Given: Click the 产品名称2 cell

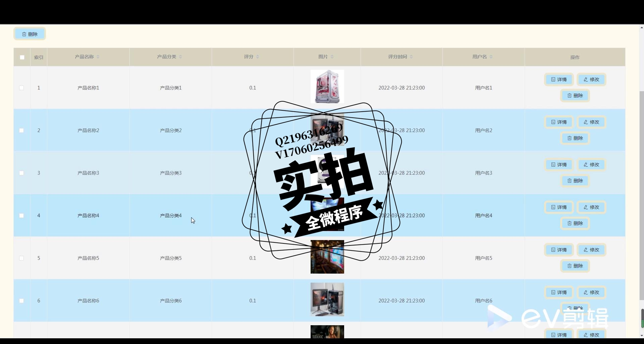Looking at the screenshot, I should (x=88, y=130).
